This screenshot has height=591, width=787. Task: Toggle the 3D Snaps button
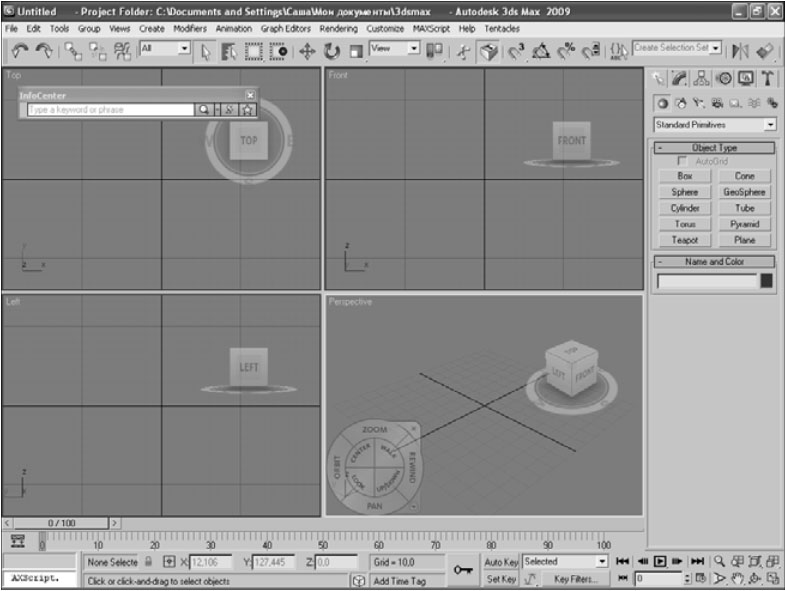click(516, 51)
